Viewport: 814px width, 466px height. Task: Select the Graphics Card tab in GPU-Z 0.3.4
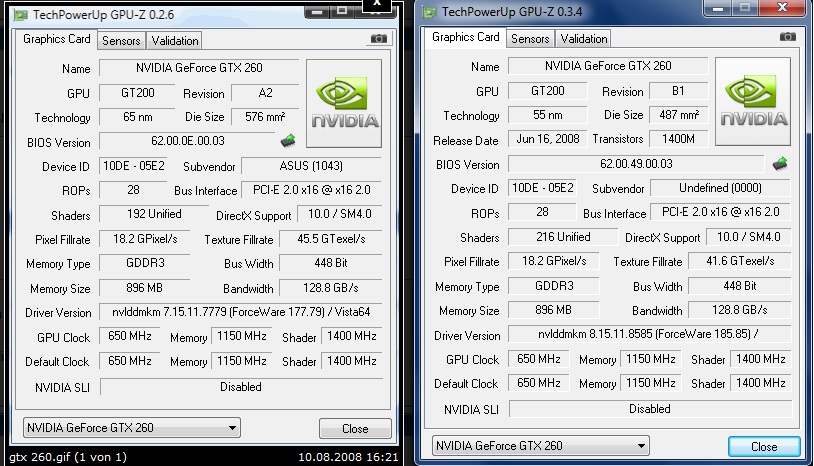tap(466, 37)
